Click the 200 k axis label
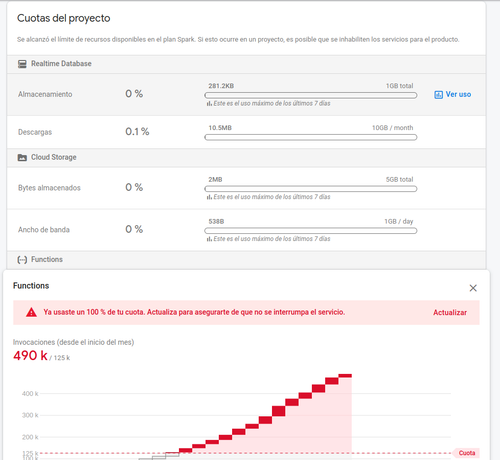The width and height of the screenshot is (500, 460). point(30,437)
